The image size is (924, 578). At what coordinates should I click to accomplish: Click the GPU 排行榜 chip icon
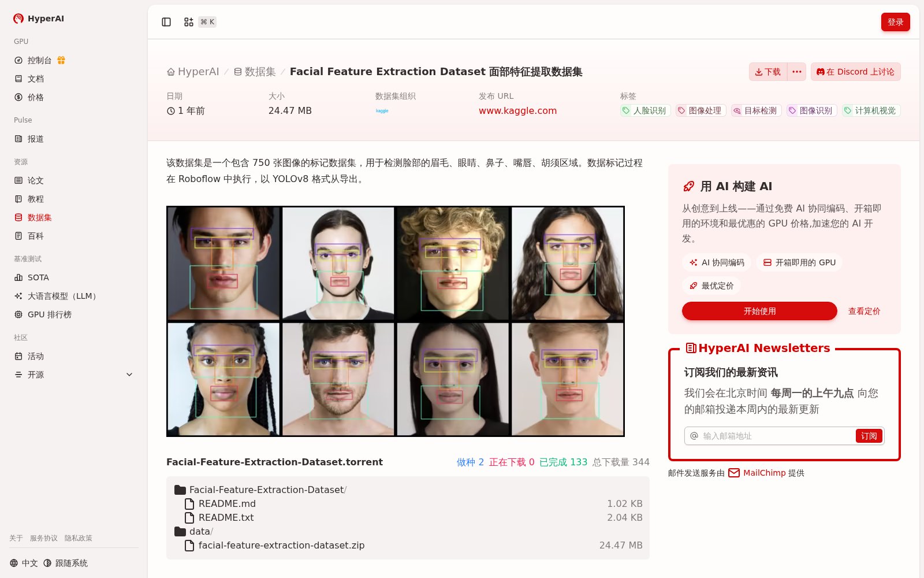[18, 314]
